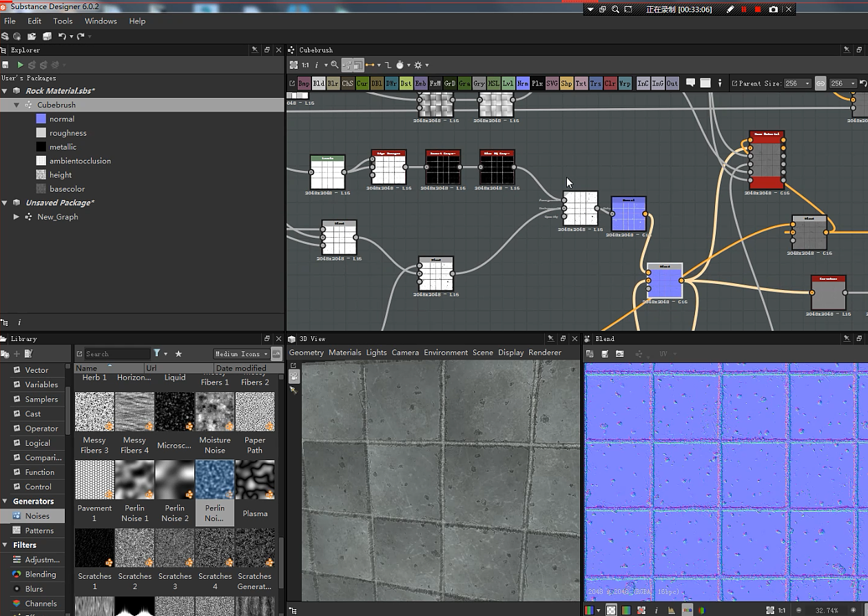Click the undo arrow in main toolbar
The height and width of the screenshot is (616, 868).
(x=63, y=36)
